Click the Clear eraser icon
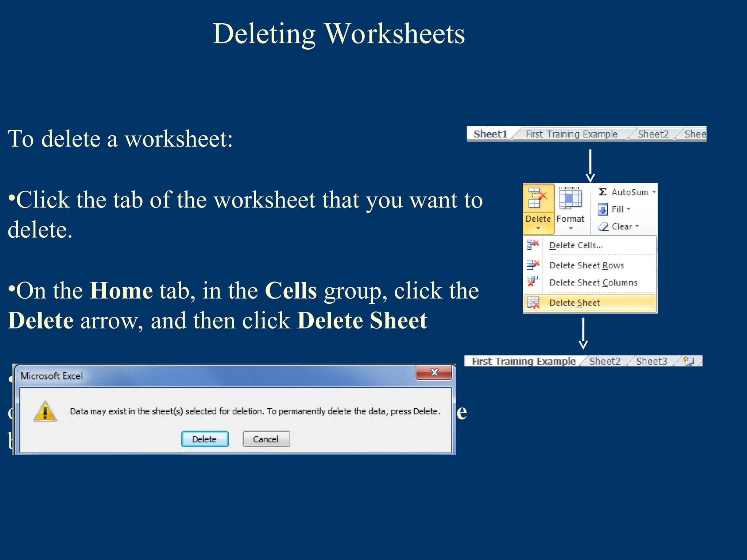Screen dimensions: 747x560 [603, 227]
